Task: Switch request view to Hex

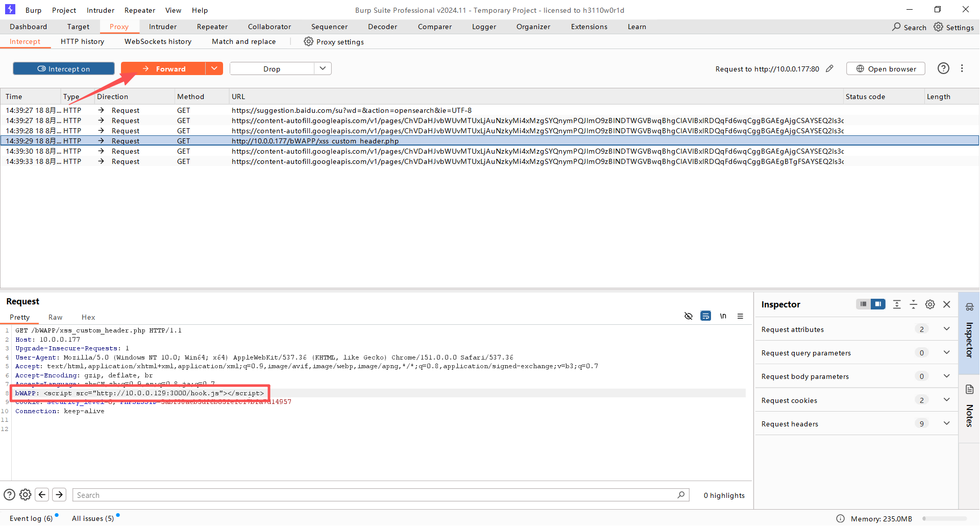Action: tap(88, 317)
